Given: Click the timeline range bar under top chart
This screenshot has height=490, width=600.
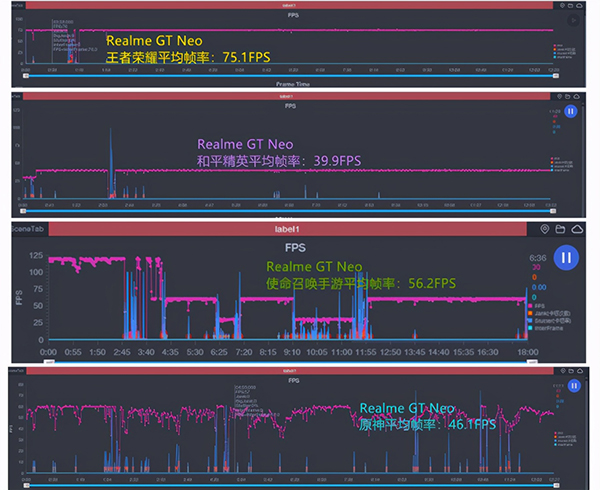Looking at the screenshot, I should tap(290, 76).
